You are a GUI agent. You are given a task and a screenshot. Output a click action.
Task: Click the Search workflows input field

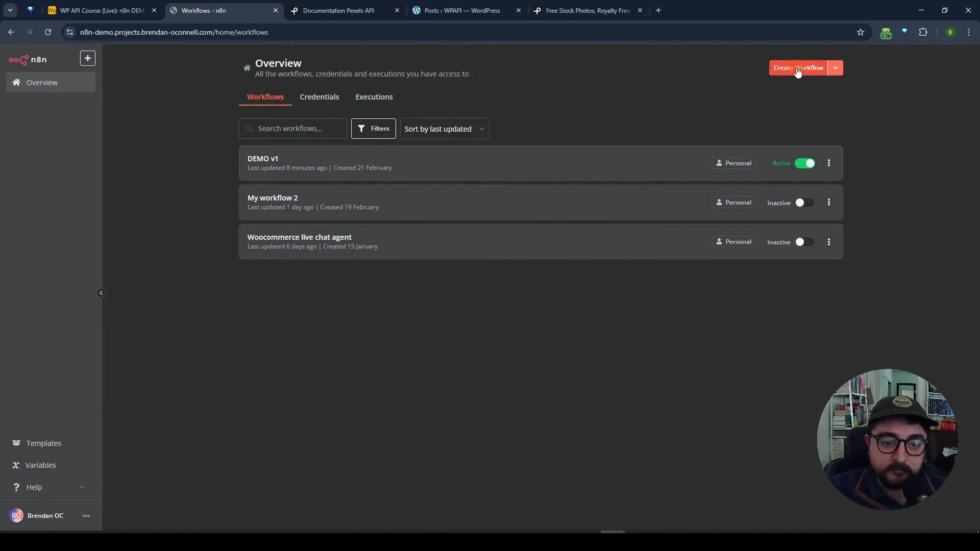point(293,128)
